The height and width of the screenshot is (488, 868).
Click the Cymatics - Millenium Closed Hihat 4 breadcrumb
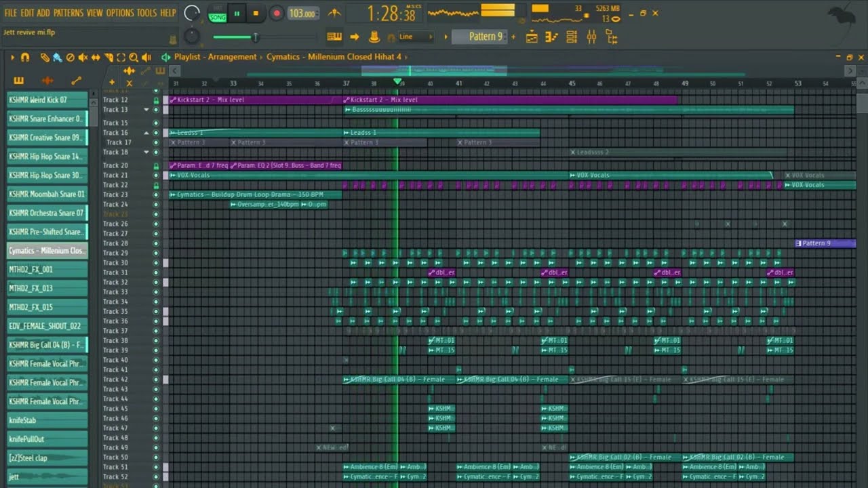pos(334,57)
